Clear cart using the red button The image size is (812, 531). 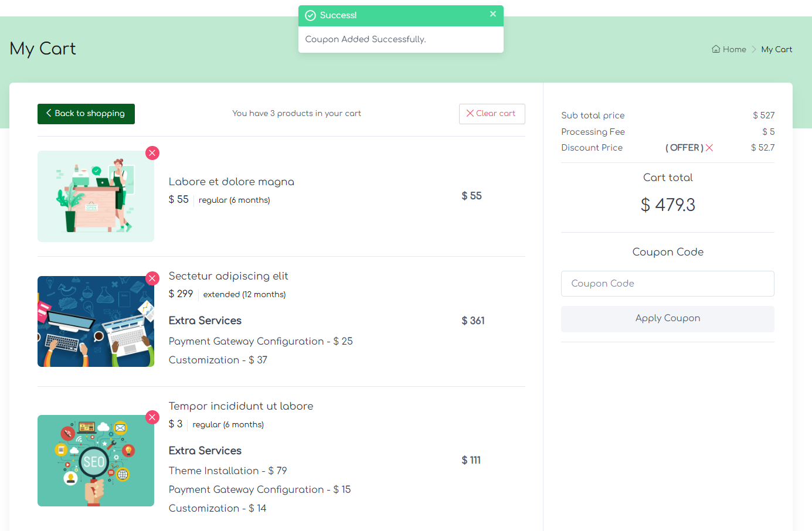tap(491, 114)
